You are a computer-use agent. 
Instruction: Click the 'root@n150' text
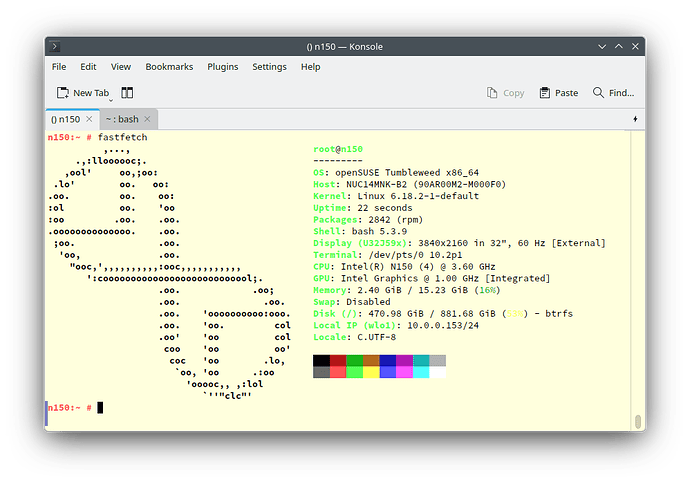coord(338,149)
